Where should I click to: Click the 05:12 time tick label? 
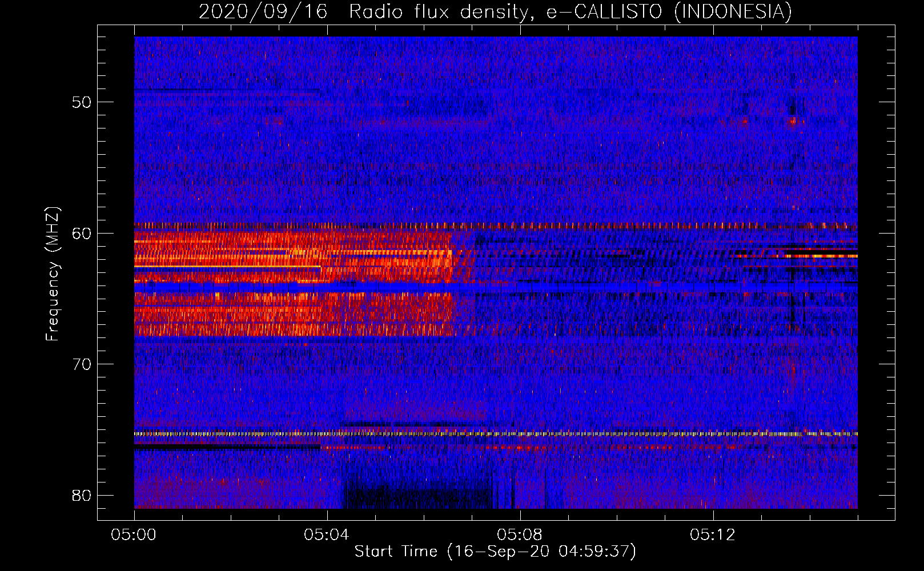(713, 535)
